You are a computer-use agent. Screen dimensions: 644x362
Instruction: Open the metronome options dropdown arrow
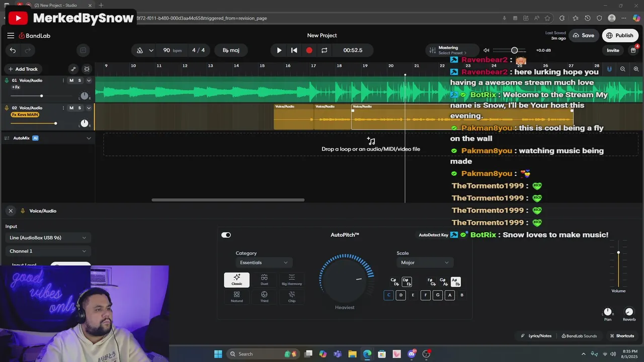pos(151,50)
